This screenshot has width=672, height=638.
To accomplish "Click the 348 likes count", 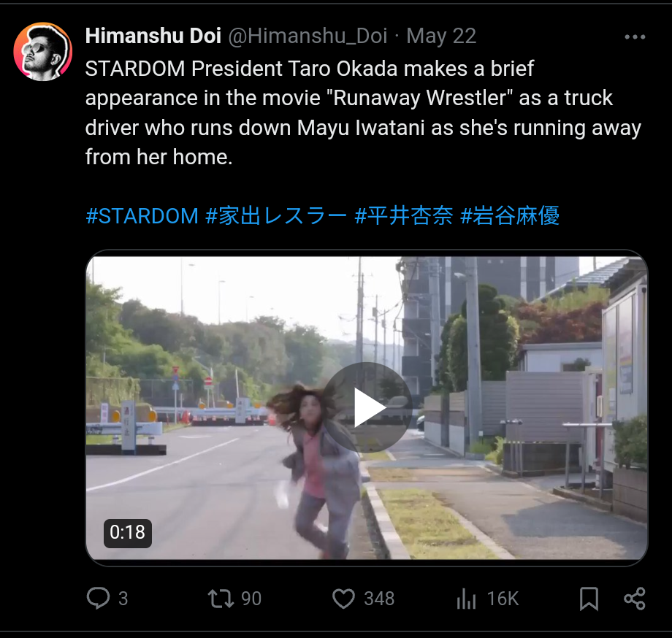I will point(379,599).
